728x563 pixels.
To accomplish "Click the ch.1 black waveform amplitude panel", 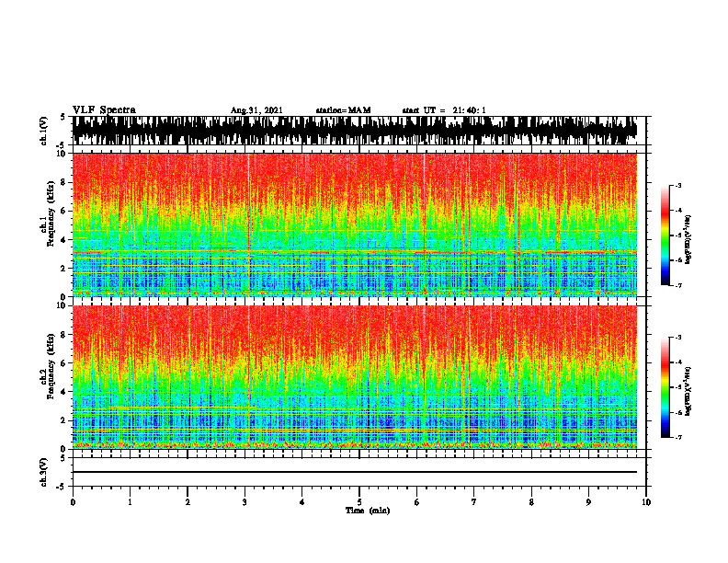I will pos(355,131).
